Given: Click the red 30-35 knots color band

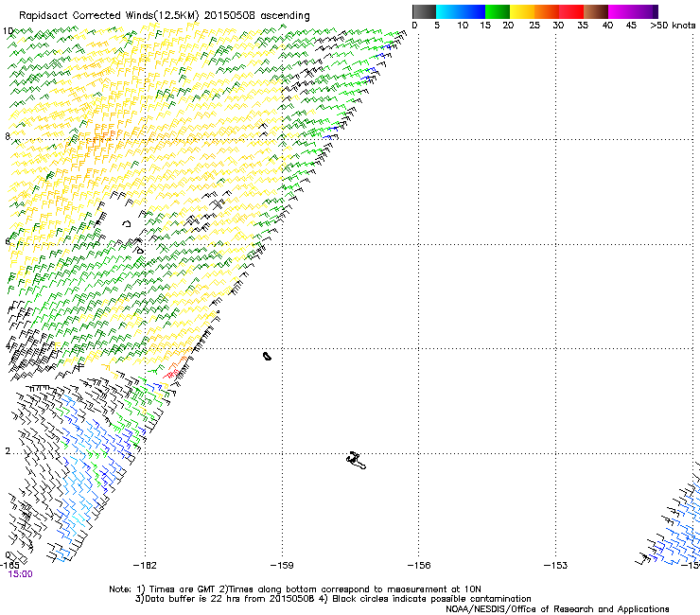Looking at the screenshot, I should pos(571,11).
